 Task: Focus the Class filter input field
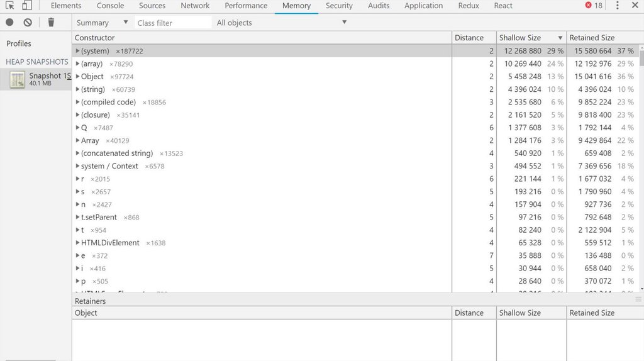(x=173, y=23)
